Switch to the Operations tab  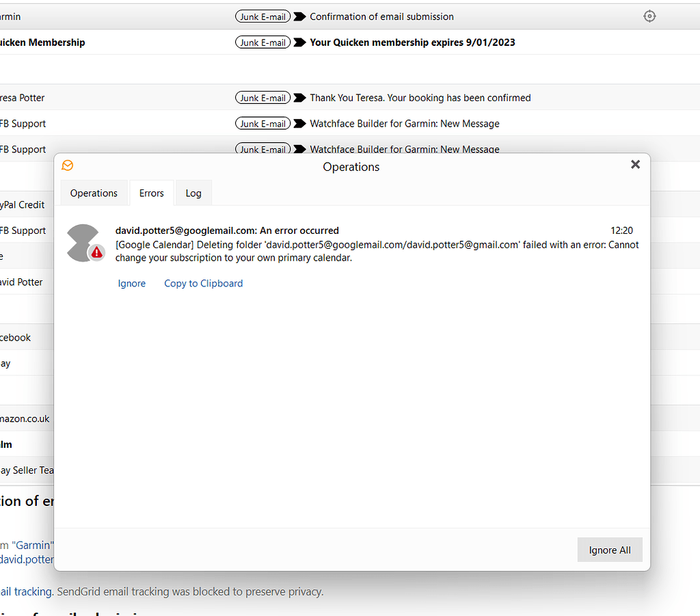coord(94,193)
